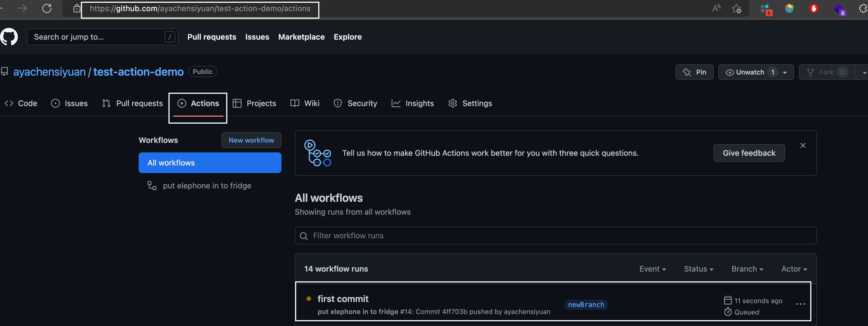Open test-action-demo repository link
Viewport: 868px width, 326px height.
(x=138, y=72)
